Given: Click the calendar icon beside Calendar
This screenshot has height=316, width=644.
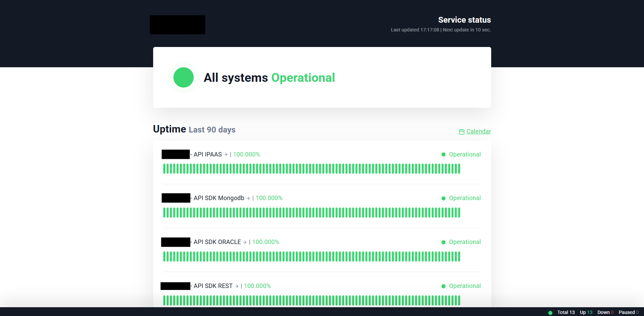Looking at the screenshot, I should point(462,132).
